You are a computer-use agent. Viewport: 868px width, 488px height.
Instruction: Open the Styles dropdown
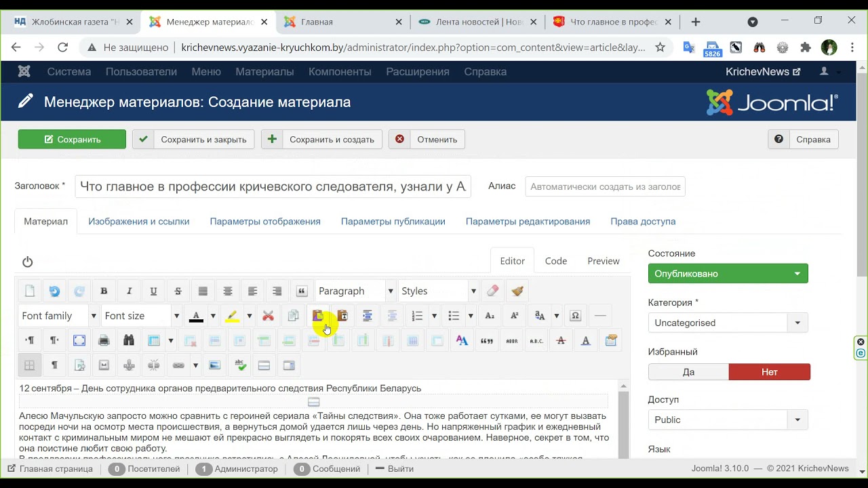pyautogui.click(x=438, y=291)
